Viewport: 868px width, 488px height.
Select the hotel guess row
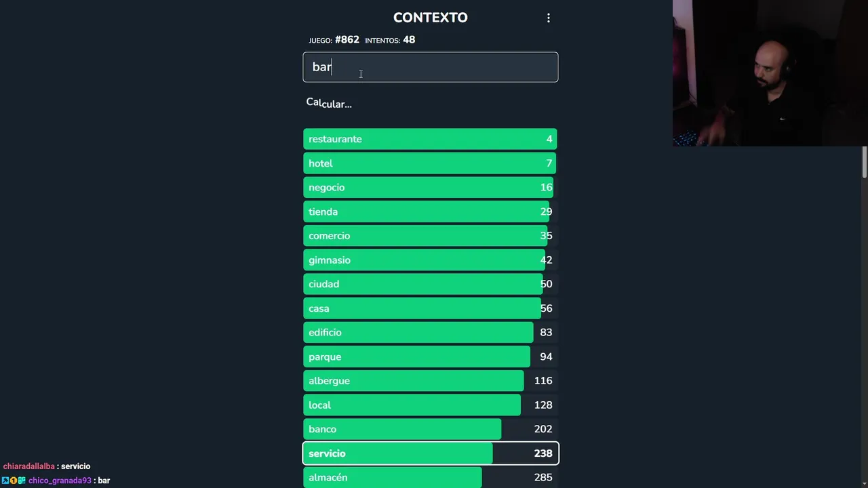click(430, 163)
